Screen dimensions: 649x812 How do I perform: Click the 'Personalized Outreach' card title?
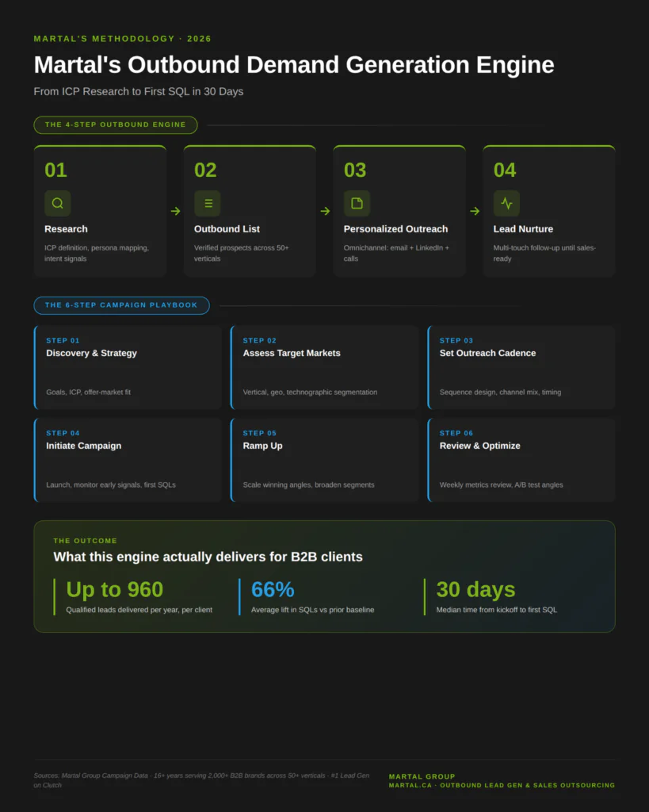396,229
